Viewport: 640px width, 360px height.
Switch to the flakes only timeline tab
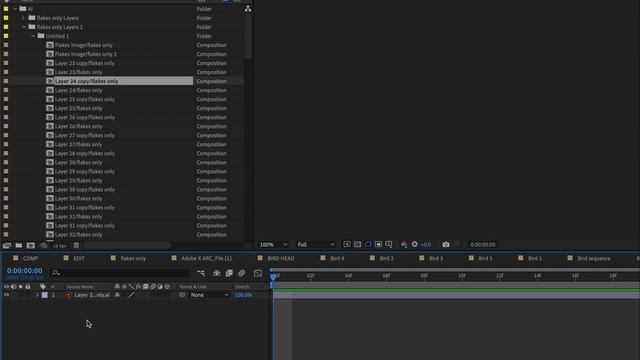point(133,258)
